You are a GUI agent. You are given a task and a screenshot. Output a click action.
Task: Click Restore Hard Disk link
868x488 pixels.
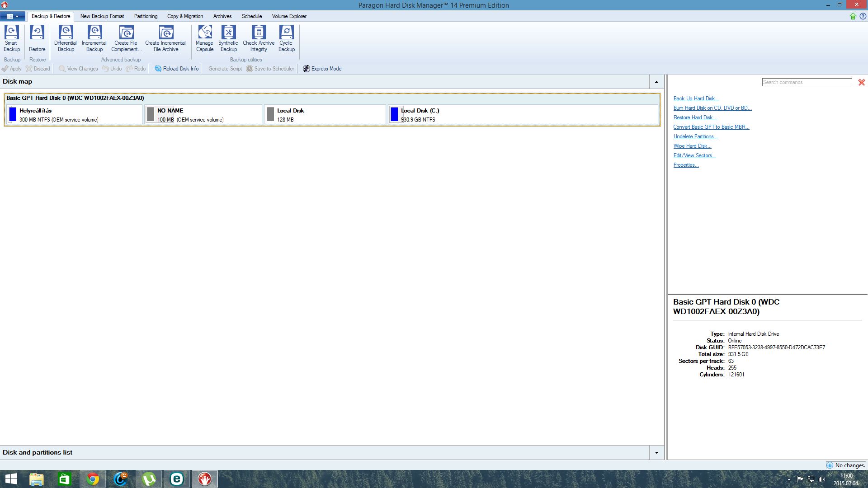click(695, 117)
